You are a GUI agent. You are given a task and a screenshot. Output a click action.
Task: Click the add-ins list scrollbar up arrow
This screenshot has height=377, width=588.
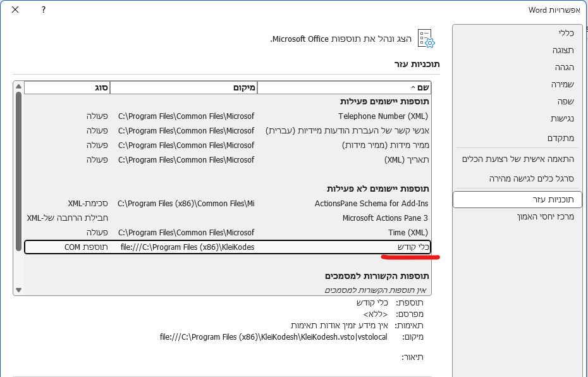pos(18,86)
